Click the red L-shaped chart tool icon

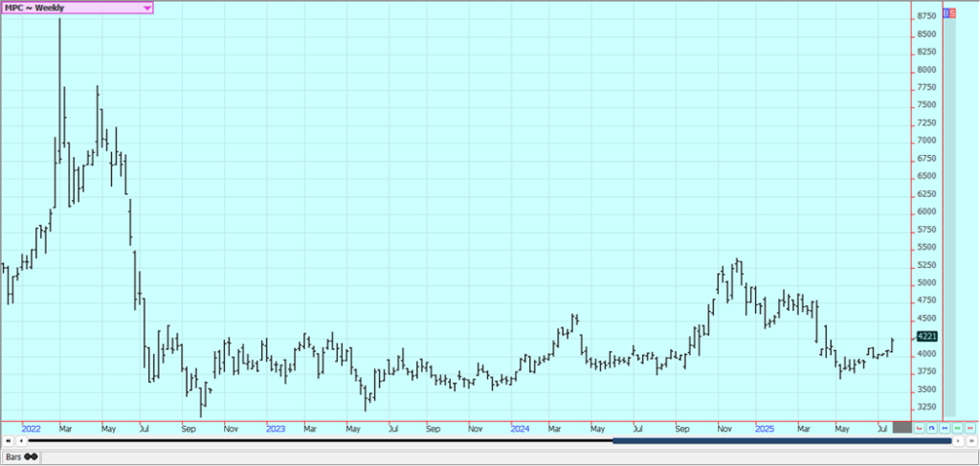919,428
